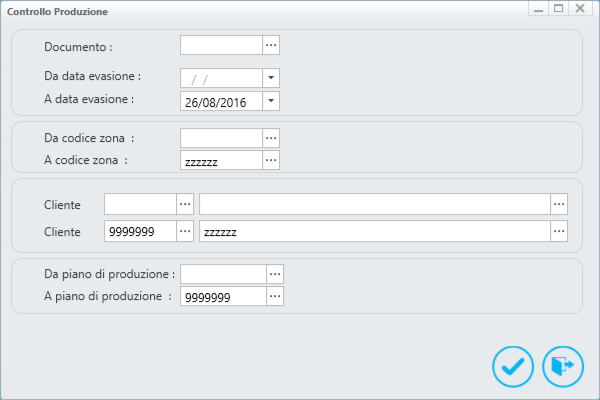Focus the Da codice zona input field

222,138
